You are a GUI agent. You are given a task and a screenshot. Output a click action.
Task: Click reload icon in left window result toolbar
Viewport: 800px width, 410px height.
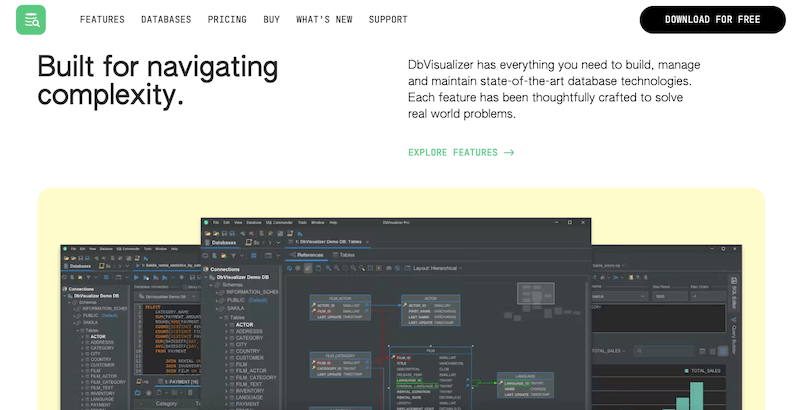pos(137,393)
